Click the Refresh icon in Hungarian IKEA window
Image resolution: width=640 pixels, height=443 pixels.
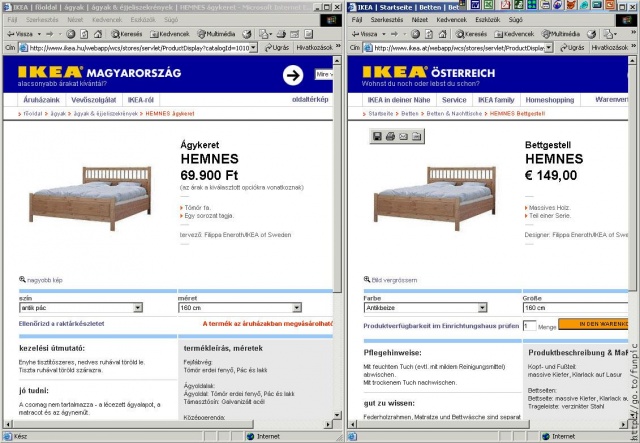[84, 34]
